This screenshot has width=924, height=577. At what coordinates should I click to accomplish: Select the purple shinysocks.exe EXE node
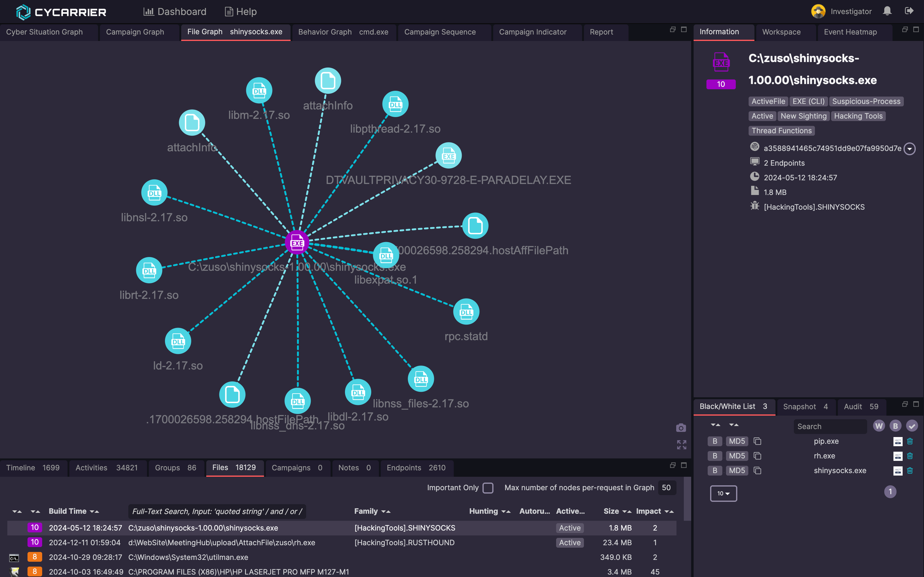coord(297,242)
